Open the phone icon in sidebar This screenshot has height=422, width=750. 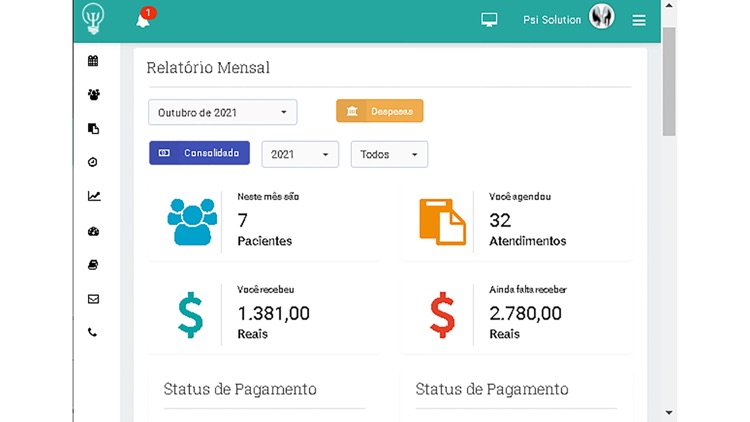(x=92, y=333)
